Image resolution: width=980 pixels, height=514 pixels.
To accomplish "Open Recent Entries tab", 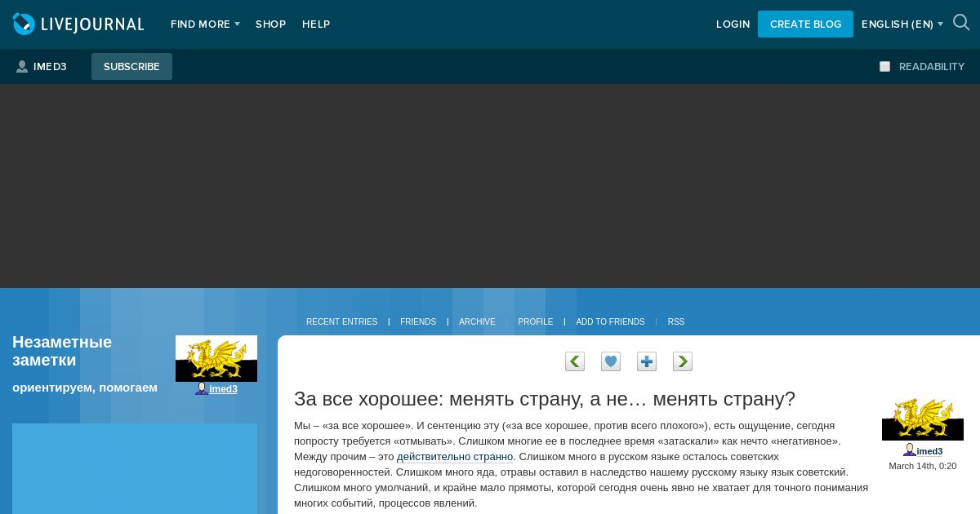I will click(341, 322).
